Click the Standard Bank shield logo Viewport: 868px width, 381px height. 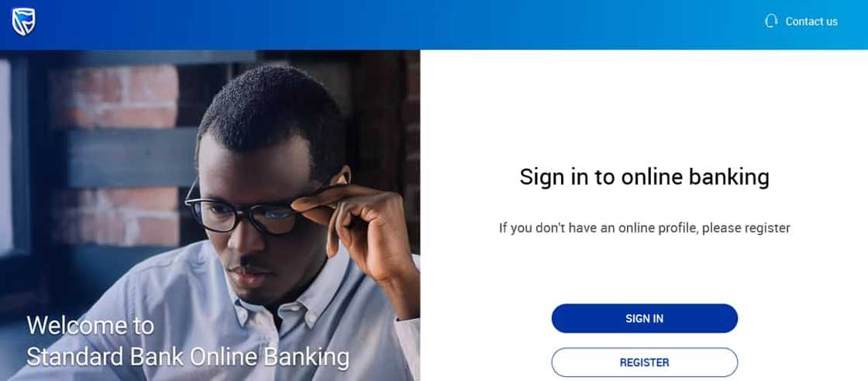[23, 22]
